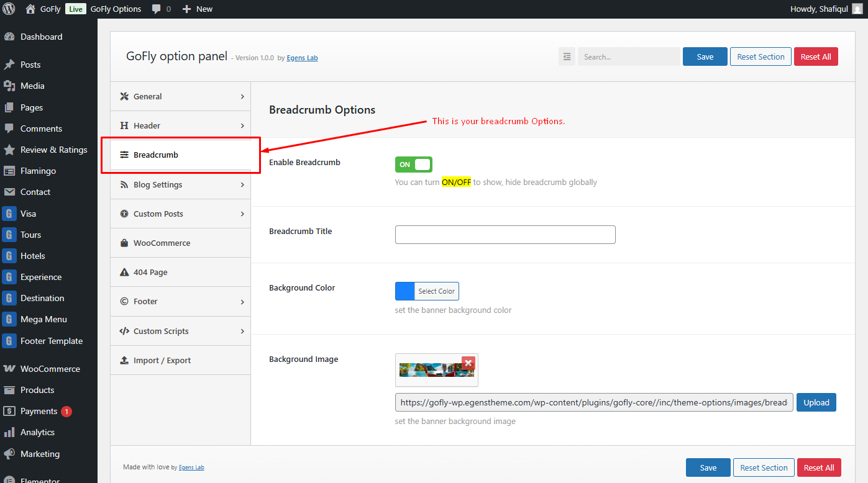
Task: Click the Media icon in sidebar
Action: 9,86
